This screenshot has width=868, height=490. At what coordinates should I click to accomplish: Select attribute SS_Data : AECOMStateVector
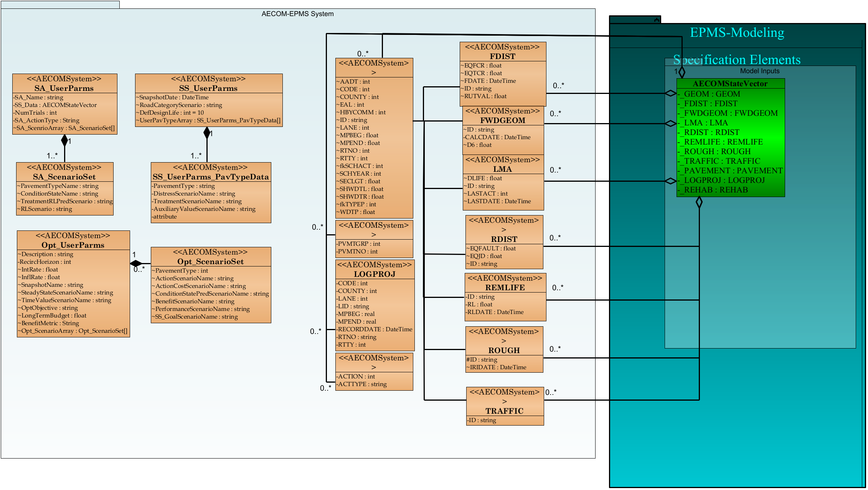click(55, 105)
